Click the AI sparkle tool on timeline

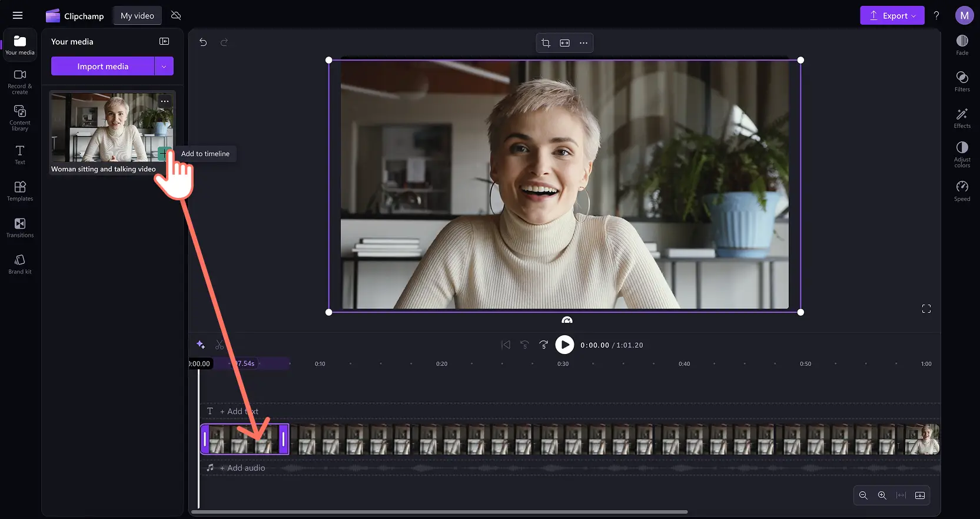pyautogui.click(x=201, y=345)
